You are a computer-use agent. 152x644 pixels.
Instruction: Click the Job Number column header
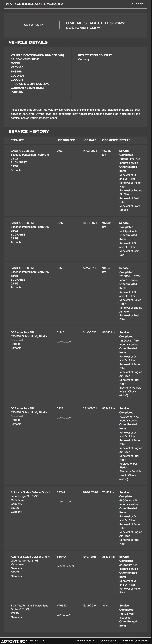(66, 140)
